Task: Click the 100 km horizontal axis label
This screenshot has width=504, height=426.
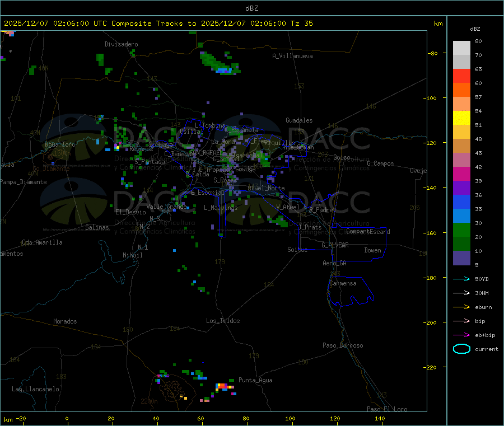Action: [x=290, y=418]
